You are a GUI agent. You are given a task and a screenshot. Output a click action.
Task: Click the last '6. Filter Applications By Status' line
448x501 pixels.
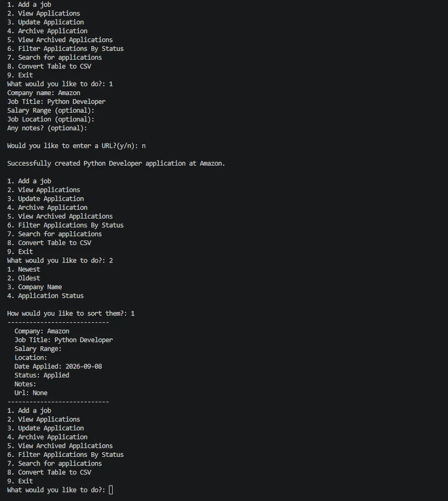65,455
